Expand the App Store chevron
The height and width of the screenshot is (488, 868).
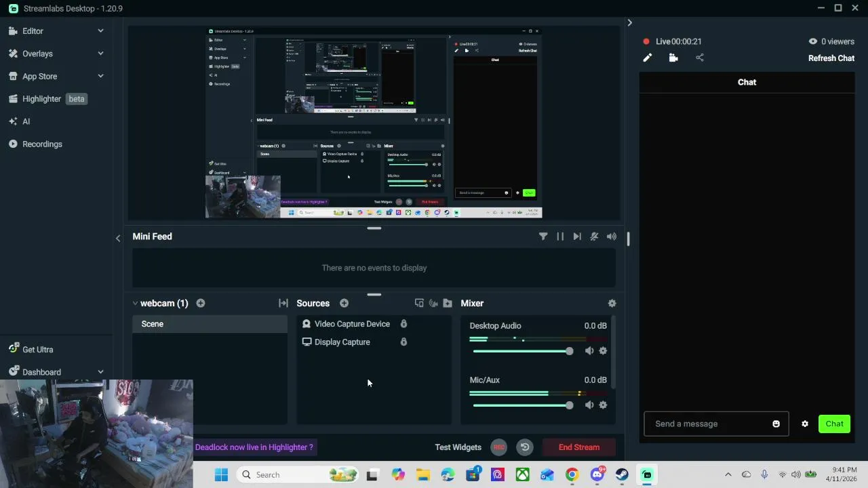[x=100, y=77]
